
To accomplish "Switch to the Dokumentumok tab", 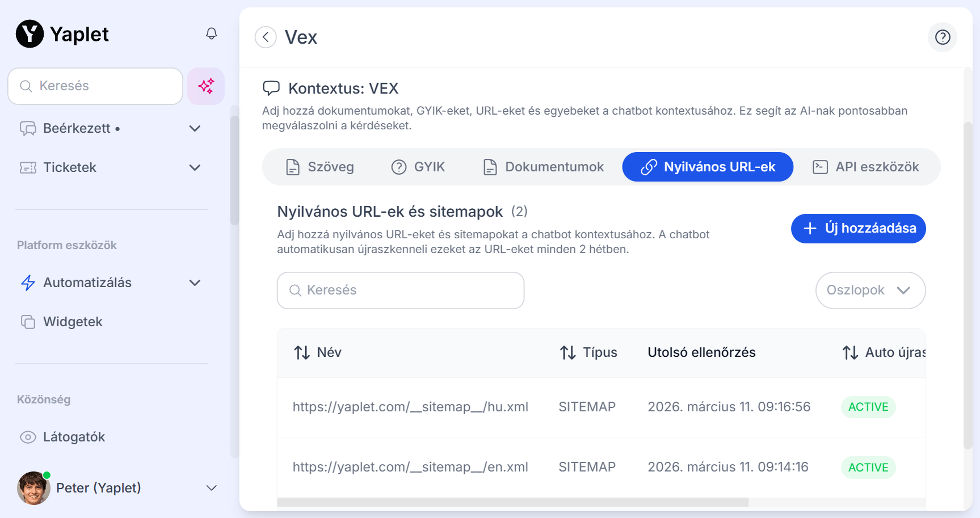I will pos(543,167).
